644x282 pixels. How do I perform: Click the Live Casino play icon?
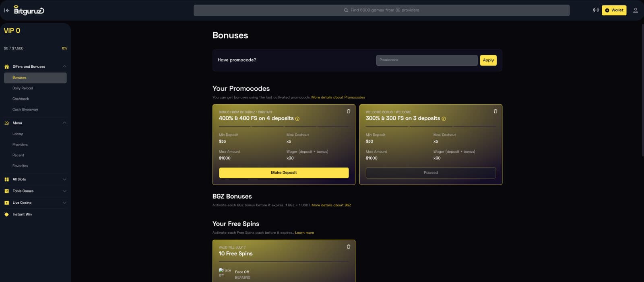[6, 203]
